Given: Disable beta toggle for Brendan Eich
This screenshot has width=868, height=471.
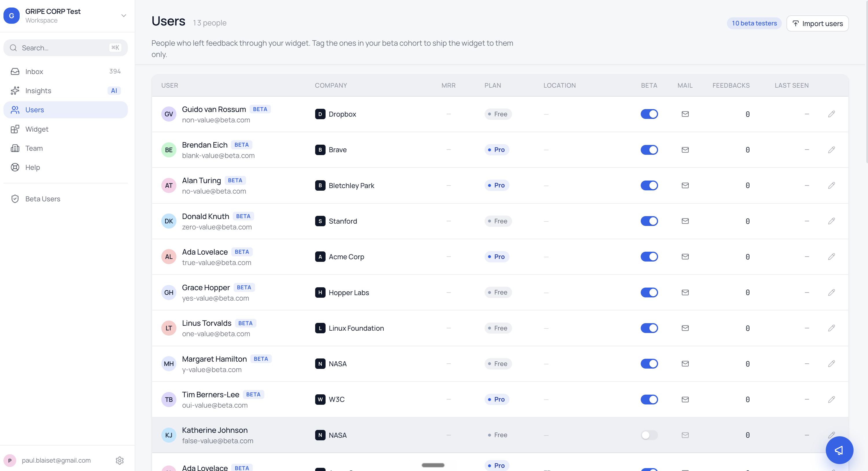Looking at the screenshot, I should 649,150.
